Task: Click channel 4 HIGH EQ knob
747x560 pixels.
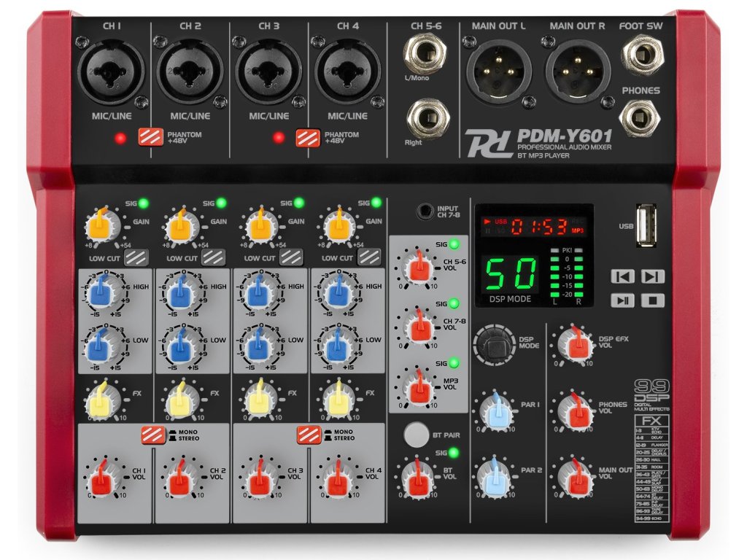Action: click(338, 292)
